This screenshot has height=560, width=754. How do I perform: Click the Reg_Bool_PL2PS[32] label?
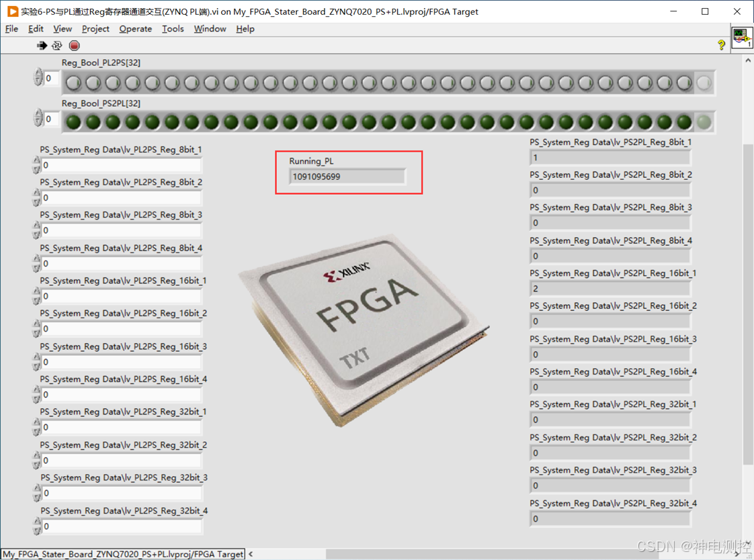pyautogui.click(x=101, y=62)
